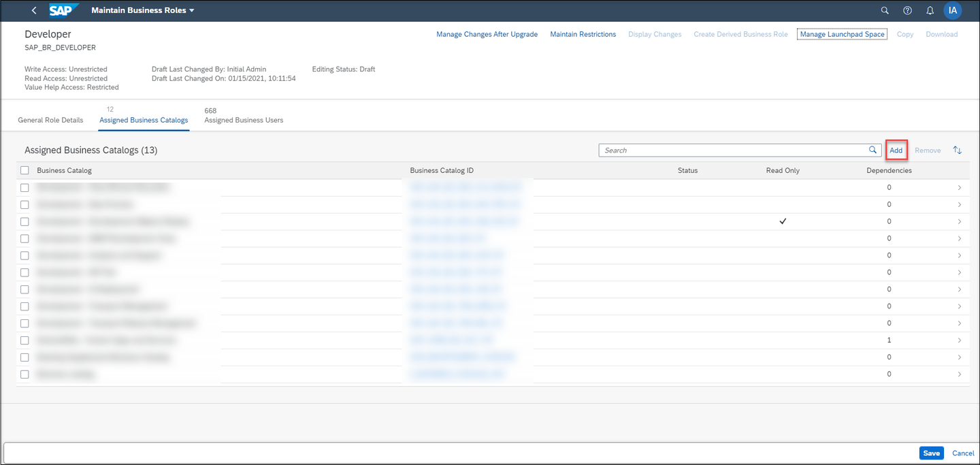Click the SAP logo
Viewport: 980px width, 465px height.
click(64, 10)
